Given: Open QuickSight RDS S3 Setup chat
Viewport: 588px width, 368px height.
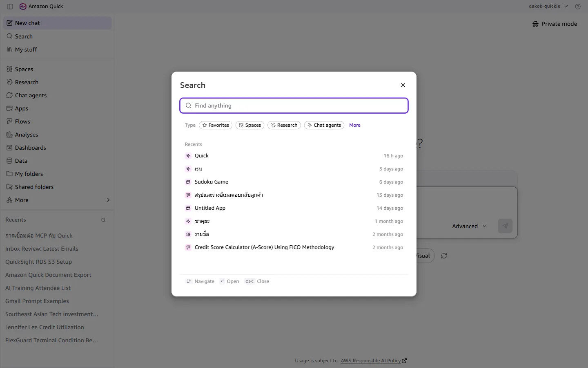Looking at the screenshot, I should point(38,262).
